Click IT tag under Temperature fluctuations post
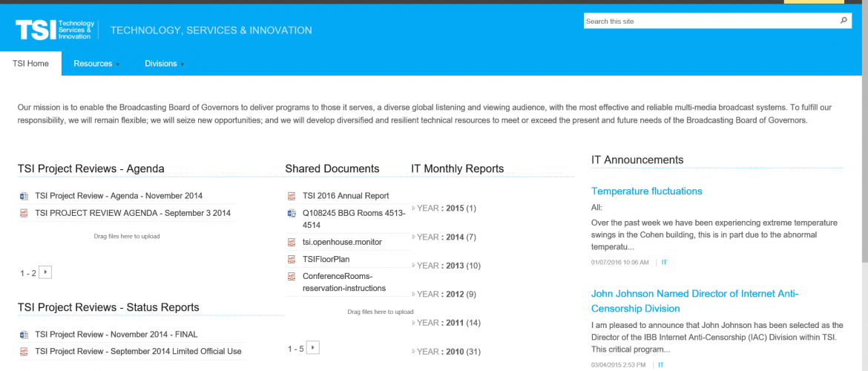868x371 pixels. click(664, 263)
